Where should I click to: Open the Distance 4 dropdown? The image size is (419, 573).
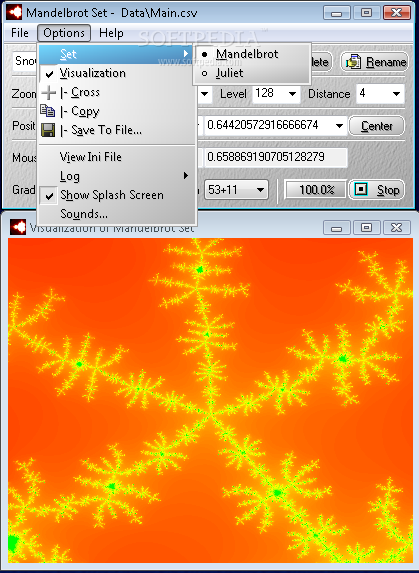click(x=396, y=94)
